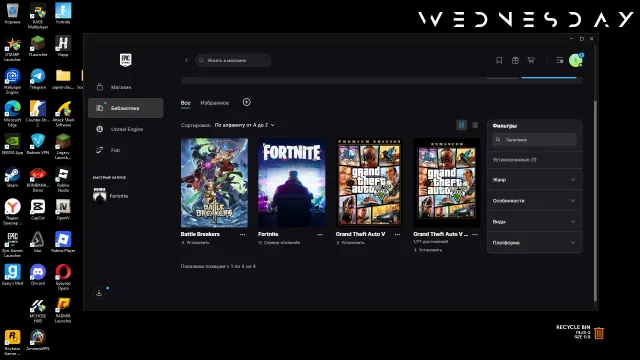Open the Grand Theft Auto V Premium Edition cover
Image resolution: width=640 pixels, height=360 pixels.
click(x=369, y=182)
